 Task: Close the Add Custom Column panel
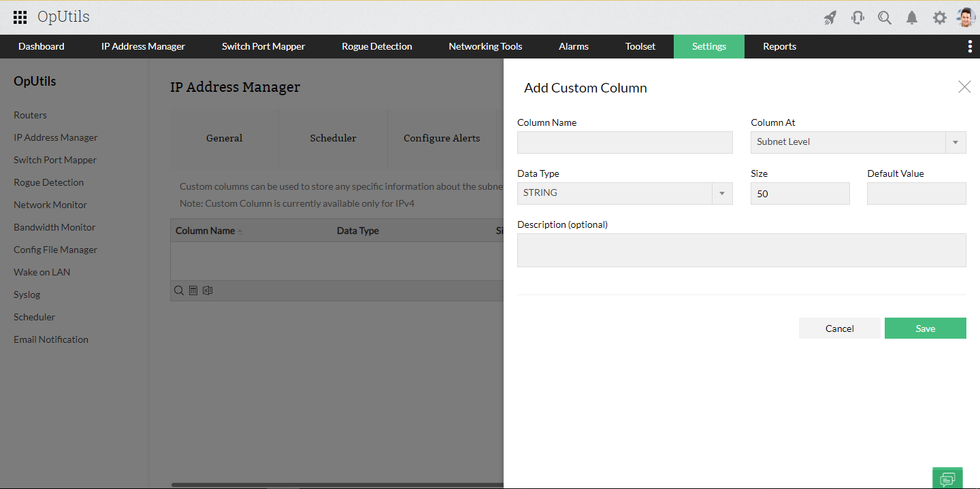(x=964, y=86)
